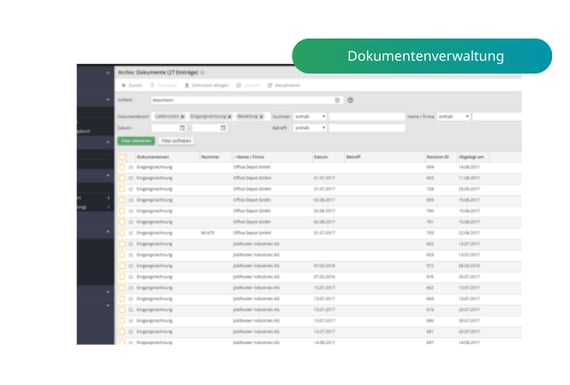Click the top filter text field
The image size is (570, 385).
pyautogui.click(x=246, y=100)
